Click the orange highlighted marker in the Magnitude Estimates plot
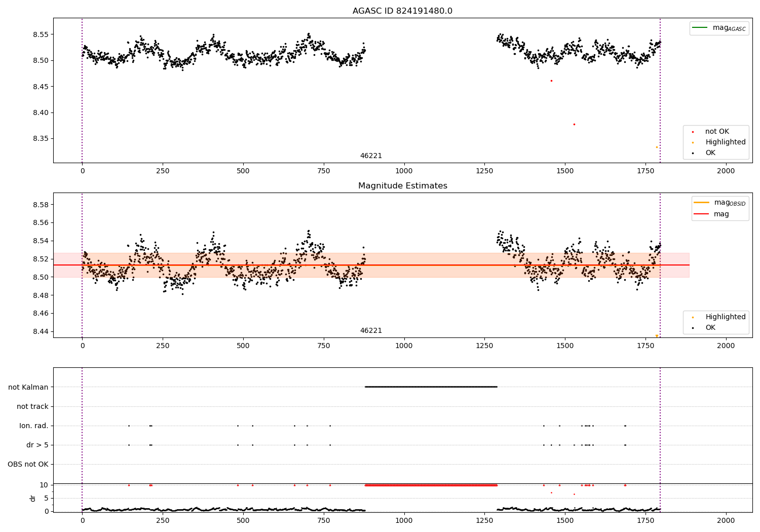The height and width of the screenshot is (532, 760). (x=657, y=335)
